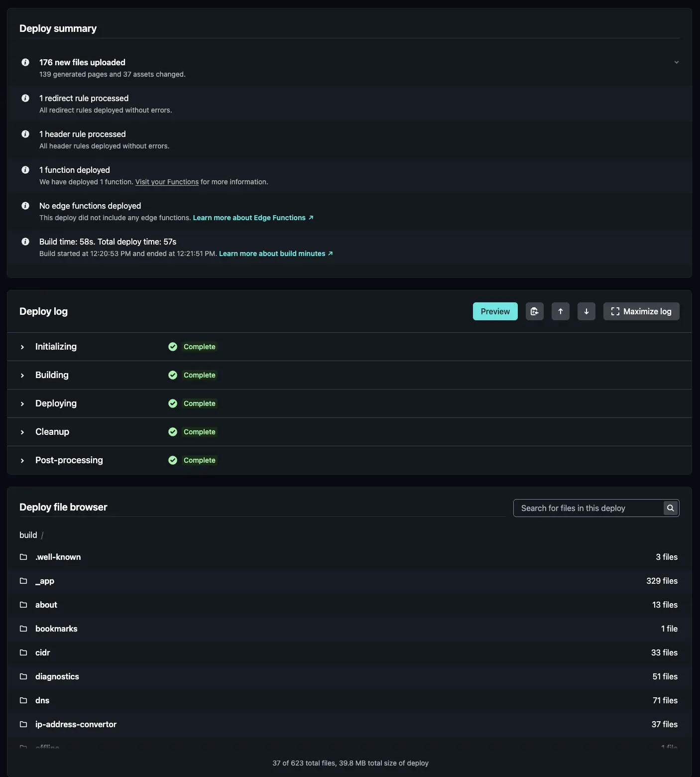Viewport: 700px width, 777px height.
Task: Click the file search magnifier icon
Action: coord(670,508)
